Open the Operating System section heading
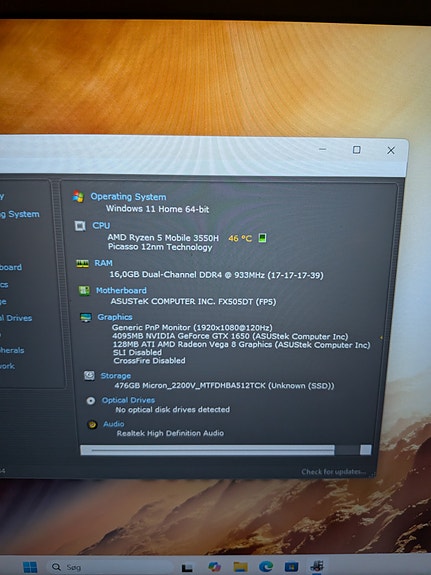Image resolution: width=431 pixels, height=575 pixels. 128,197
